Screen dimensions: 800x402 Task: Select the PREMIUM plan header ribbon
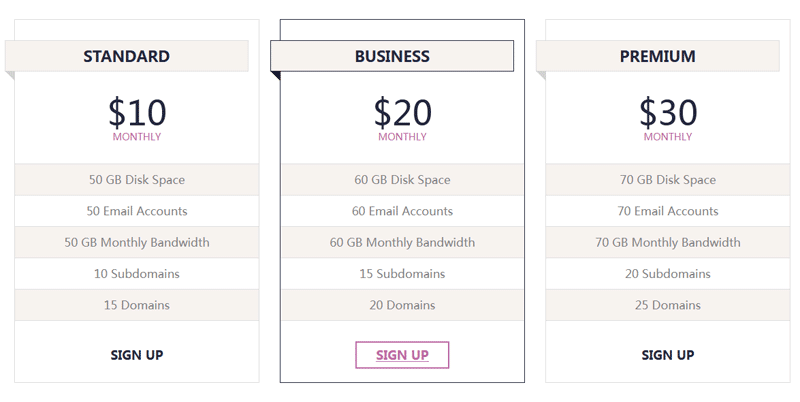click(x=658, y=56)
